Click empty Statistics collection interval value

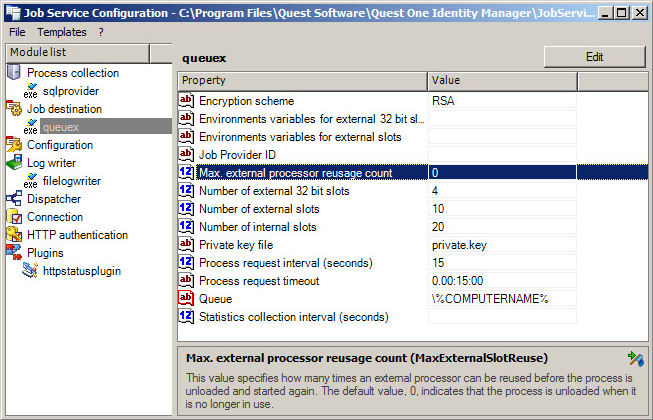point(502,316)
